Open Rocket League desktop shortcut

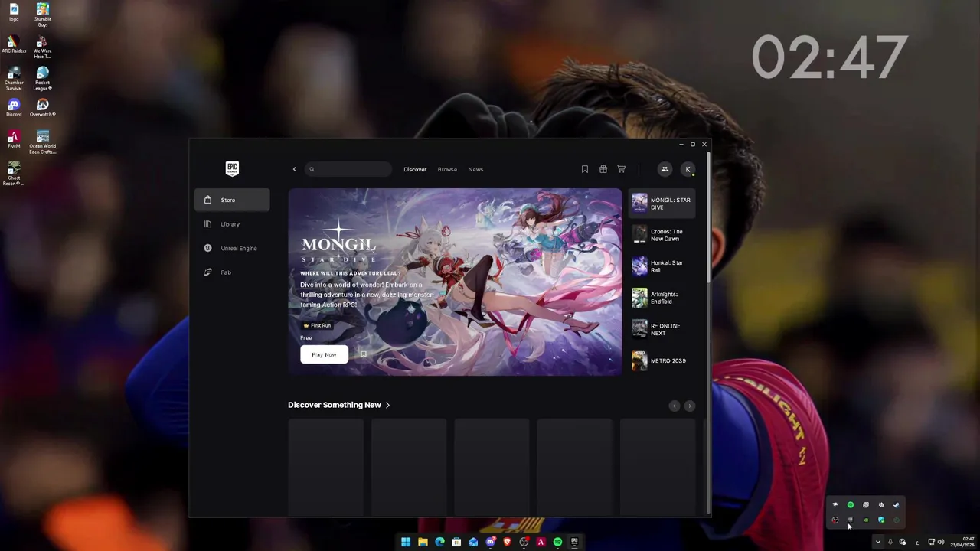(x=42, y=79)
